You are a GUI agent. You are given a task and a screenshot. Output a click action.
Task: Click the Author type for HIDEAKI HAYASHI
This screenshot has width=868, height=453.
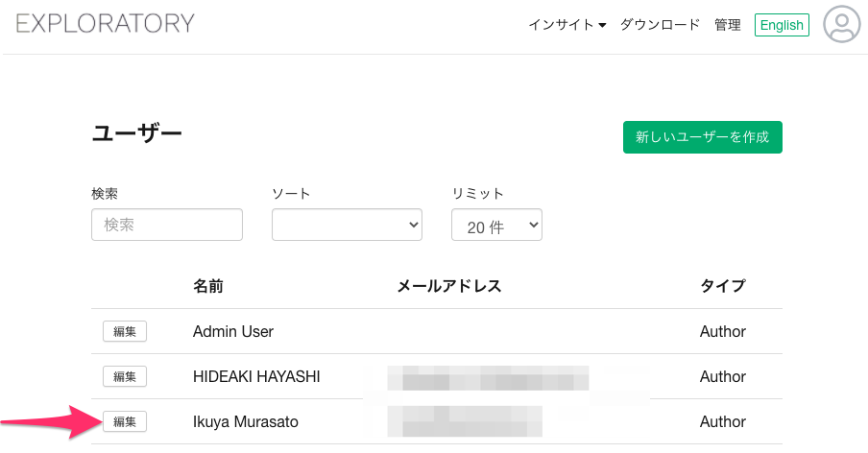(722, 376)
